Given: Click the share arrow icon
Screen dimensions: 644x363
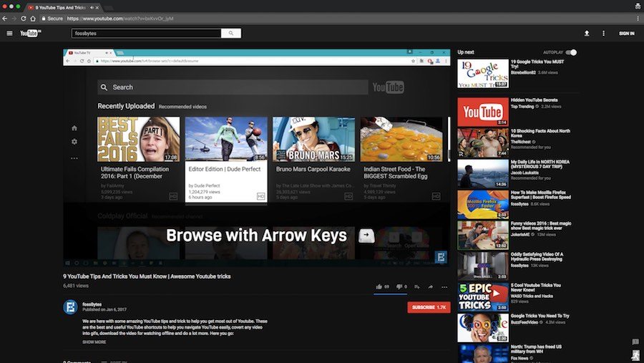Looking at the screenshot, I should click(431, 286).
